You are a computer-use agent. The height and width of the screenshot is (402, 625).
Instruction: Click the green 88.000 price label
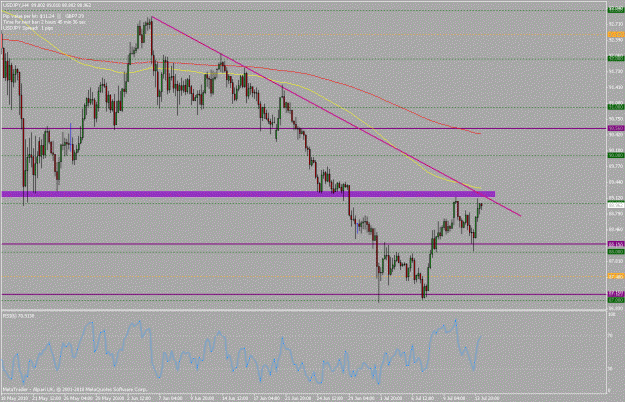click(x=616, y=252)
